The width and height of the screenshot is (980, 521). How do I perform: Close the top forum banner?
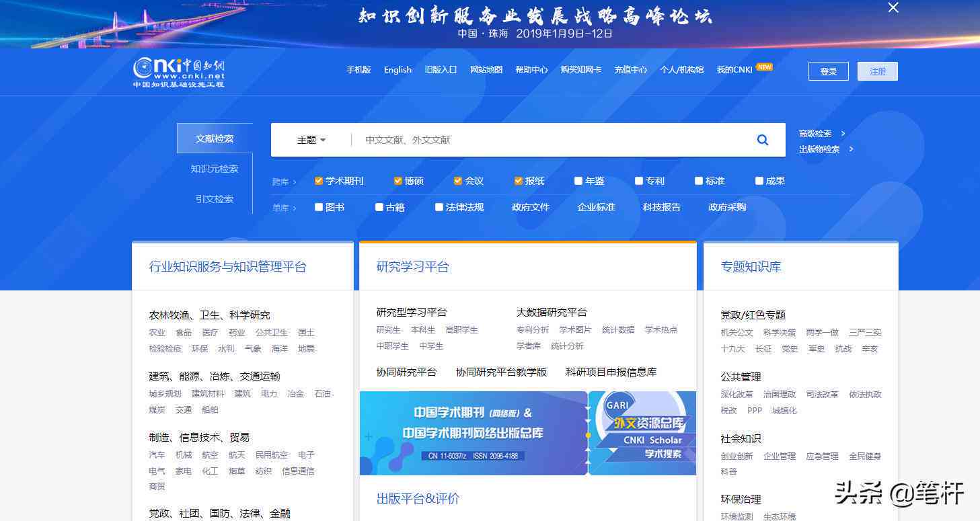tap(893, 7)
